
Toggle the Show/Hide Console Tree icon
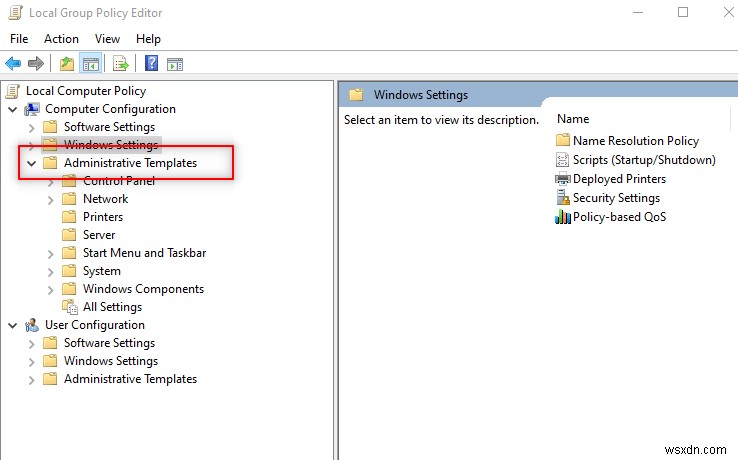pyautogui.click(x=90, y=64)
